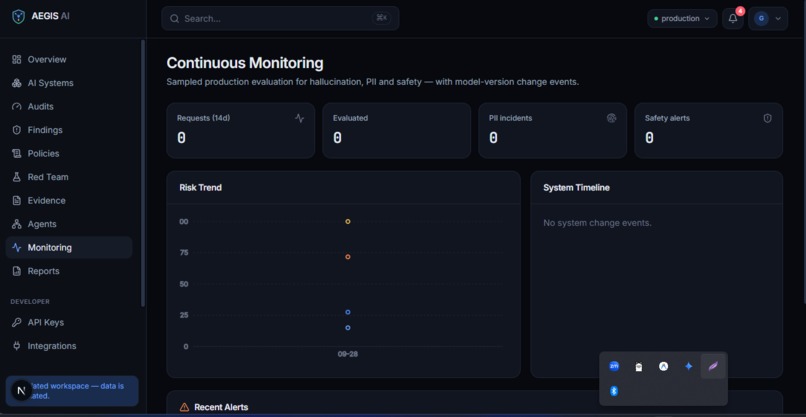The image size is (806, 417).
Task: Navigate to Findings in the sidebar
Action: (x=68, y=130)
